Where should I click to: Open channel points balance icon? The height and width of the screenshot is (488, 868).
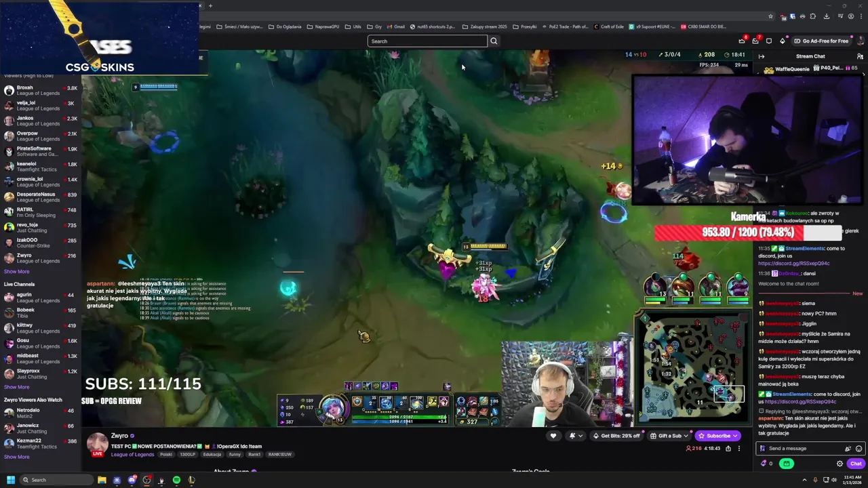point(766,464)
